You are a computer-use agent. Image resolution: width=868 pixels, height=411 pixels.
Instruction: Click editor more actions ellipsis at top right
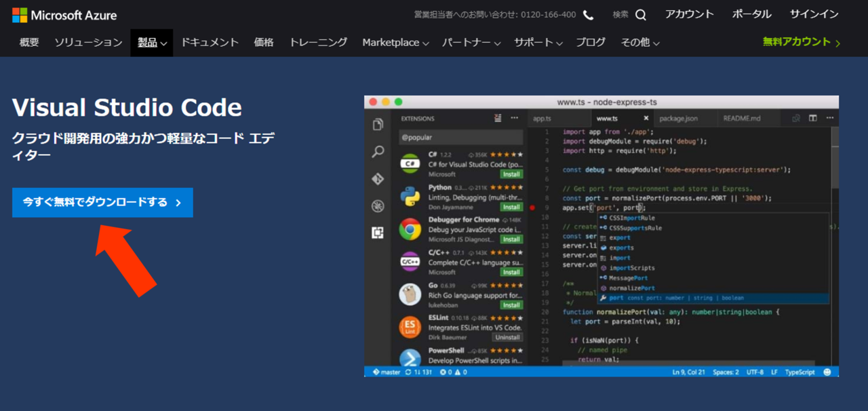pyautogui.click(x=829, y=118)
